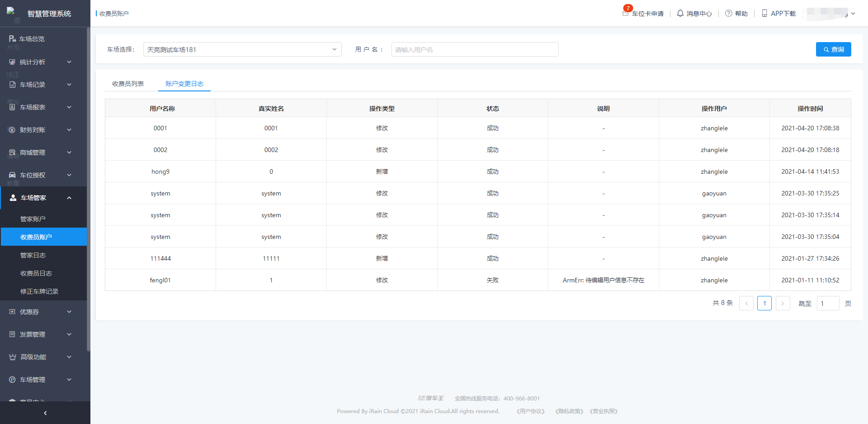The image size is (868, 424).
Task: Click the 统计分析 chart icon in sidebar
Action: pos(12,62)
